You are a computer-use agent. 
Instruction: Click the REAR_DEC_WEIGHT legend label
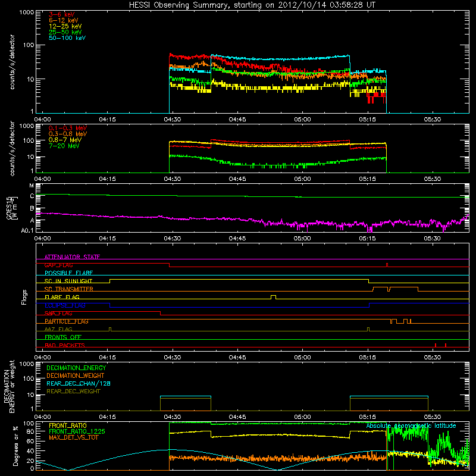73,392
